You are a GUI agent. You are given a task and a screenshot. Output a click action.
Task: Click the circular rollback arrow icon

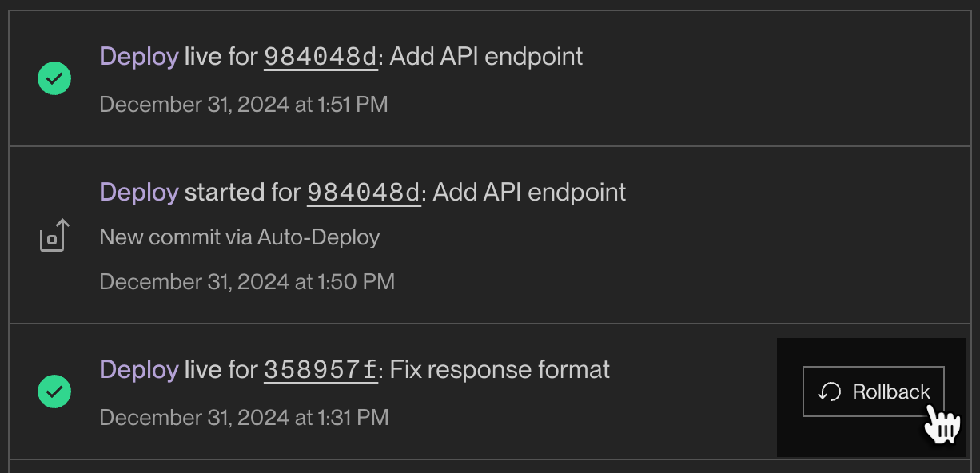829,392
